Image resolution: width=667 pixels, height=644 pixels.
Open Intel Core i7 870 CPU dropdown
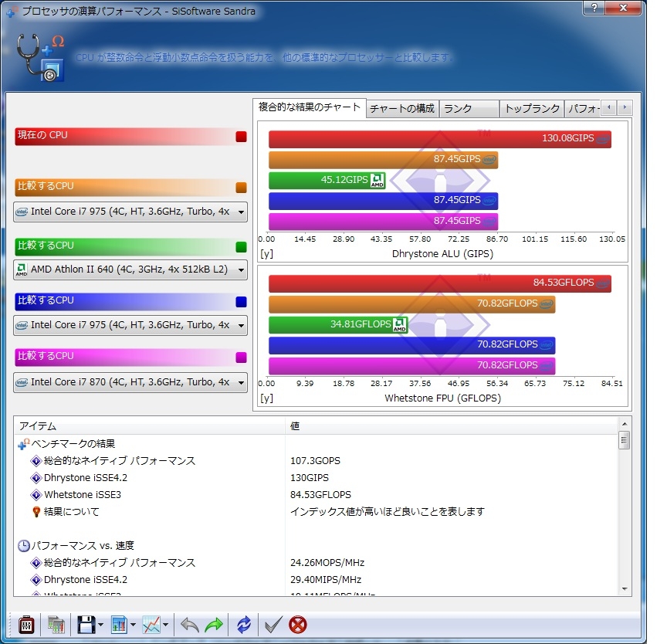click(x=130, y=382)
